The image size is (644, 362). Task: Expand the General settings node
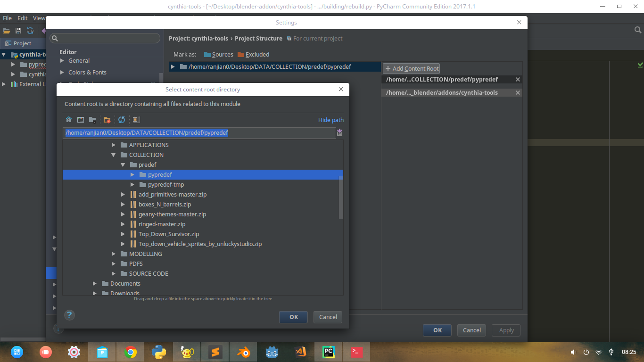62,61
